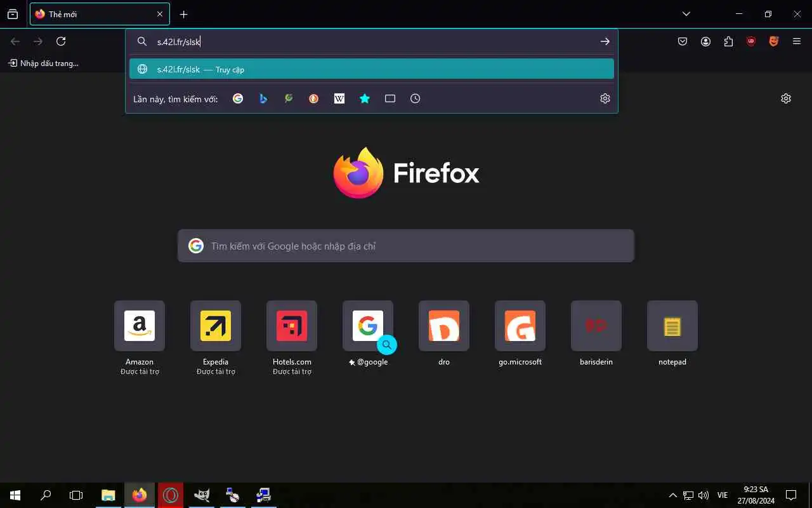The image size is (812, 508).
Task: Open Windows taskbar search
Action: coord(46,495)
